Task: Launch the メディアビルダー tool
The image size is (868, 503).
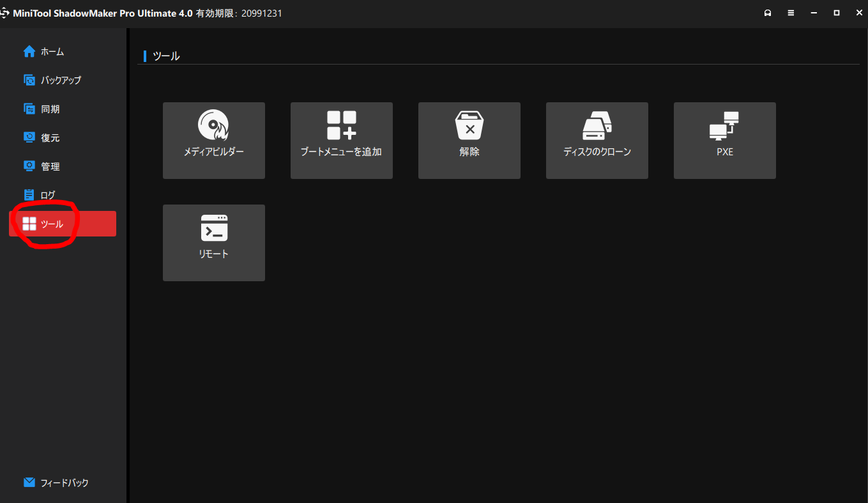Action: (214, 141)
